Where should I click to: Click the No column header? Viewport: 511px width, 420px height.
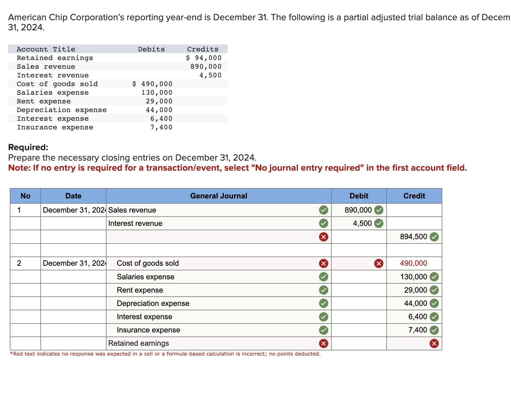25,196
